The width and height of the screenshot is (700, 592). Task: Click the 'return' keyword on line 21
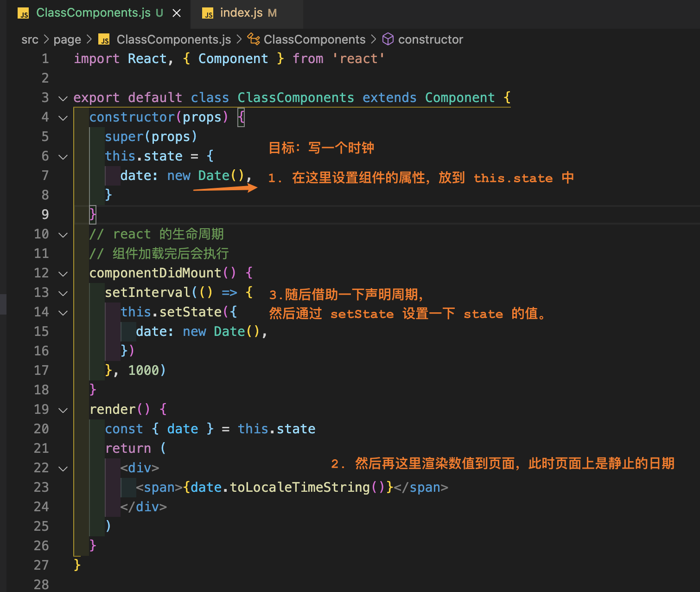[x=128, y=448]
